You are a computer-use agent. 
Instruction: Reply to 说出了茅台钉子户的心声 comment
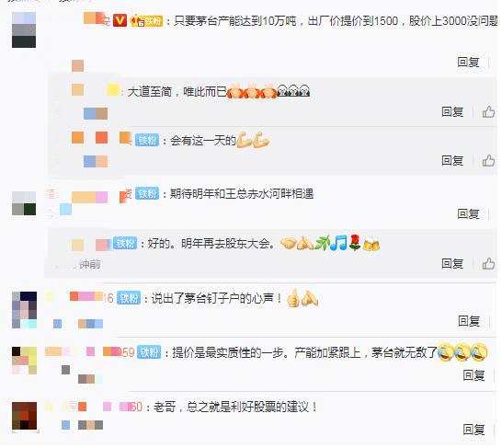pos(469,321)
